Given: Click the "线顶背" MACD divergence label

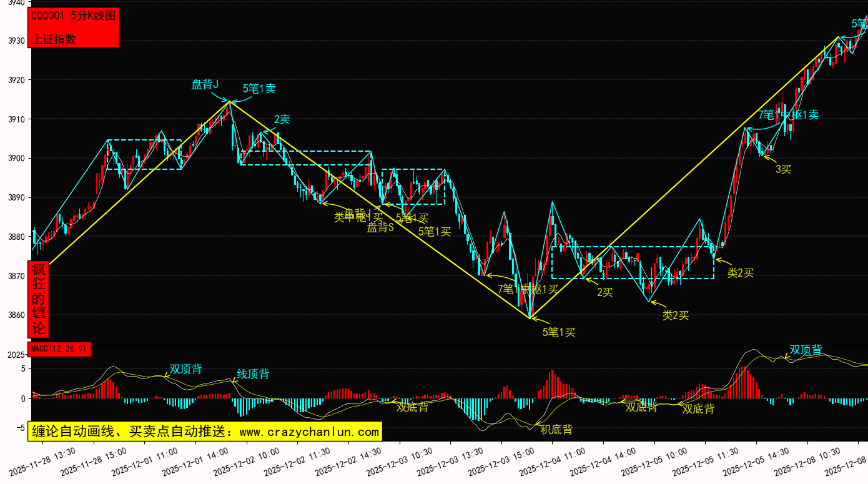Looking at the screenshot, I should (x=253, y=374).
